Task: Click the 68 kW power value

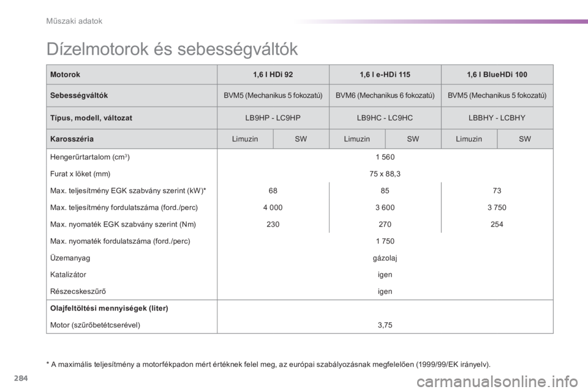Action: (x=273, y=190)
